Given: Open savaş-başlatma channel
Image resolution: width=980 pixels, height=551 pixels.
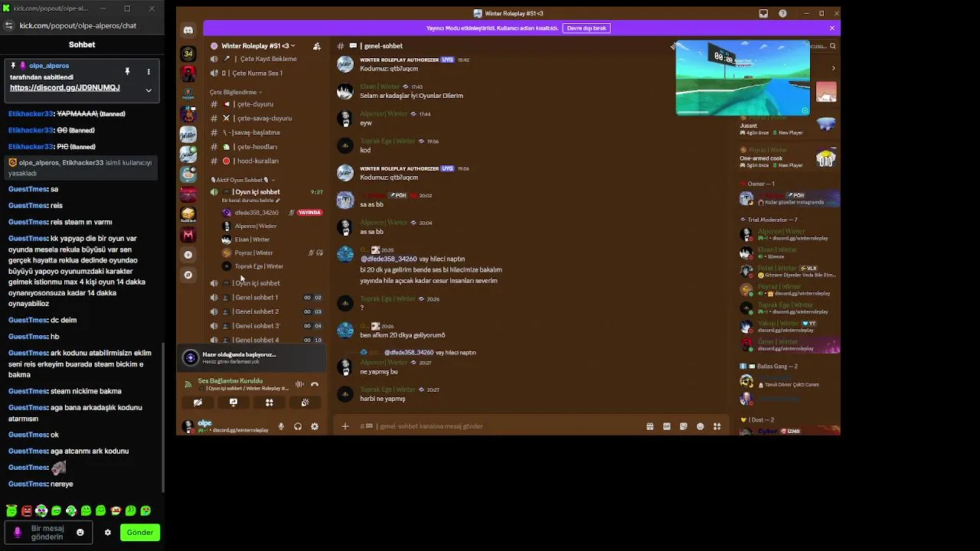Looking at the screenshot, I should pyautogui.click(x=256, y=132).
